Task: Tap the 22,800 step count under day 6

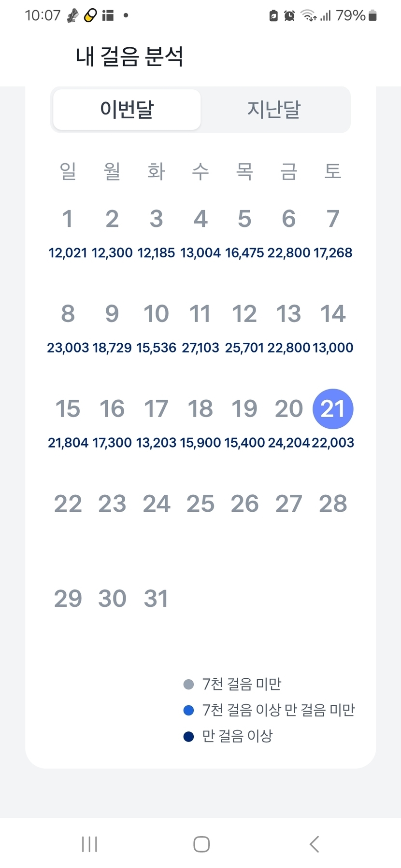Action: [288, 252]
